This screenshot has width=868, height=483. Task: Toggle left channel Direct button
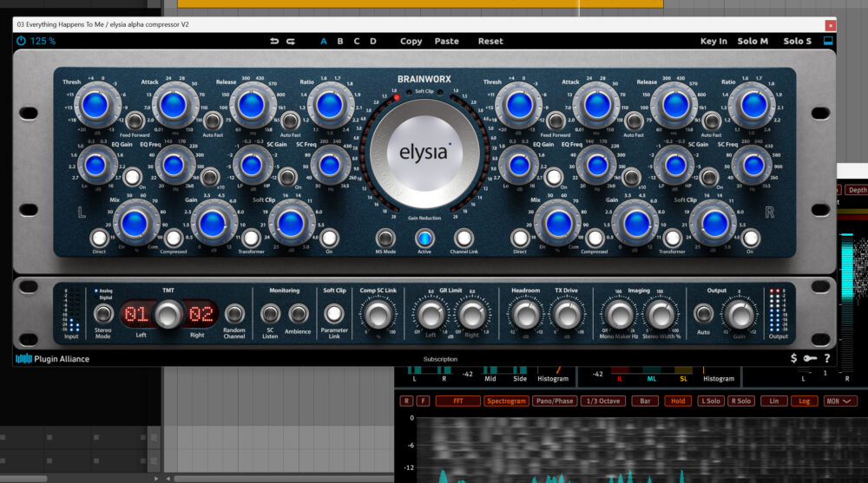[99, 238]
